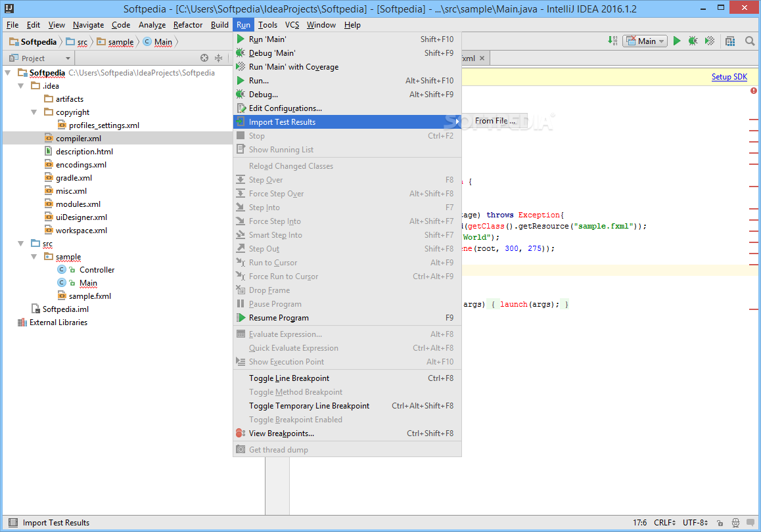This screenshot has width=761, height=532.
Task: Collapse the src folder node
Action: click(21, 244)
